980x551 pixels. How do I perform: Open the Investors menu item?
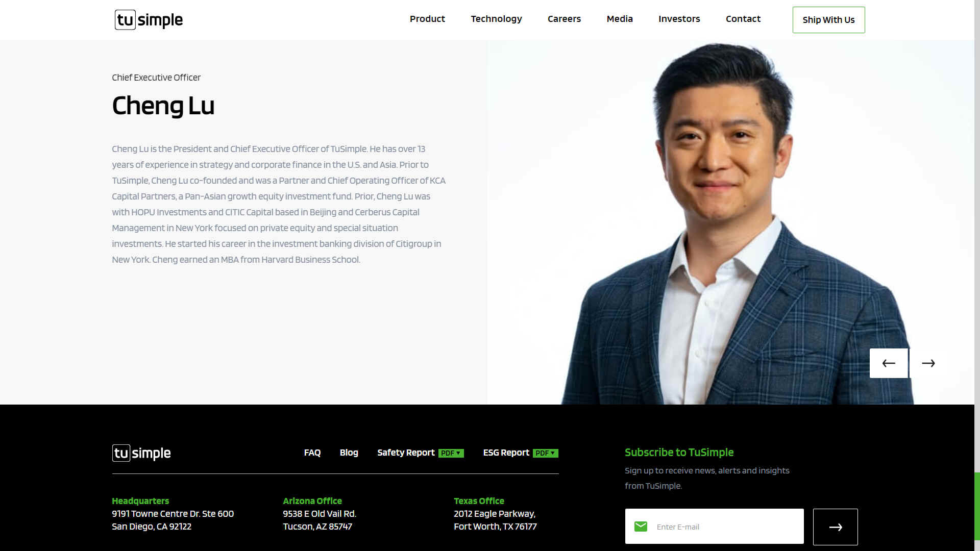click(679, 19)
